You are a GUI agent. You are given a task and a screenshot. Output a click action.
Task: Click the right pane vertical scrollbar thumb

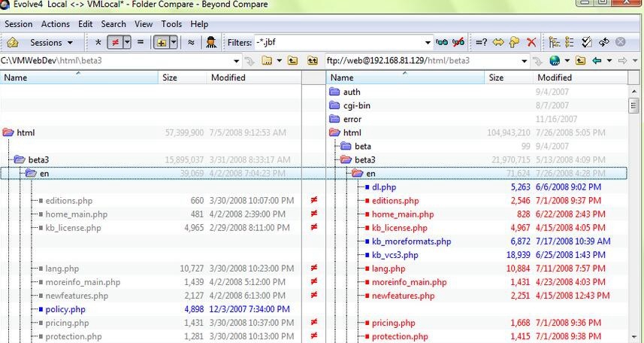633,105
